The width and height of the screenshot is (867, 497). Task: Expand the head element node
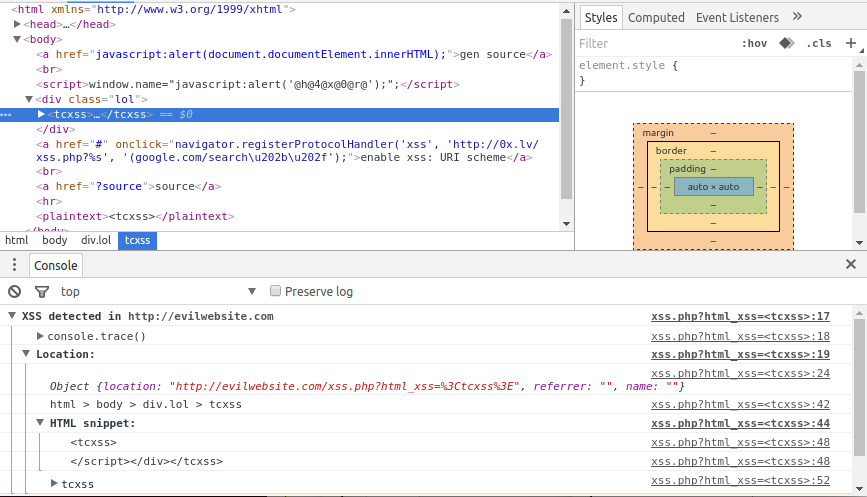[18, 24]
